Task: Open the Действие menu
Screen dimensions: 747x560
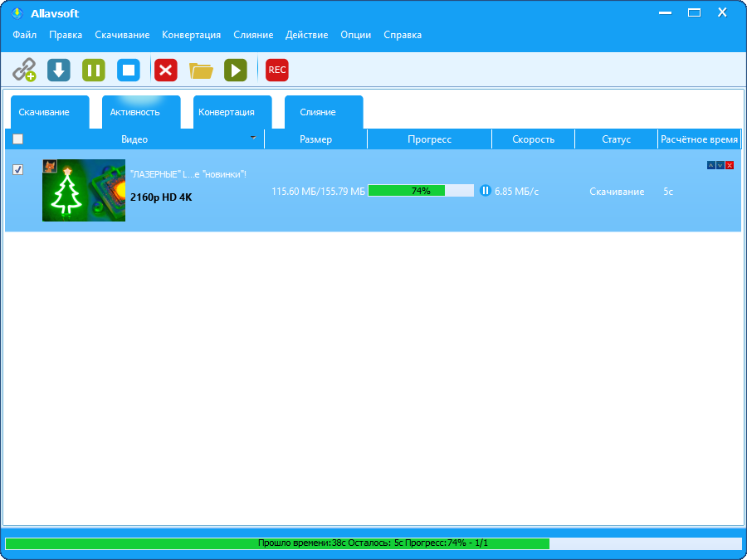Action: [307, 35]
